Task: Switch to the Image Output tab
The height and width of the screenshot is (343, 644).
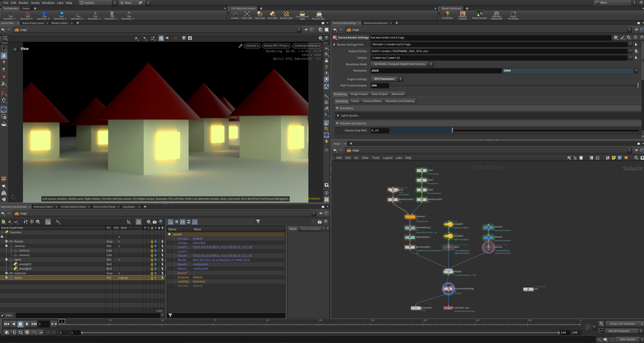Action: 359,94
